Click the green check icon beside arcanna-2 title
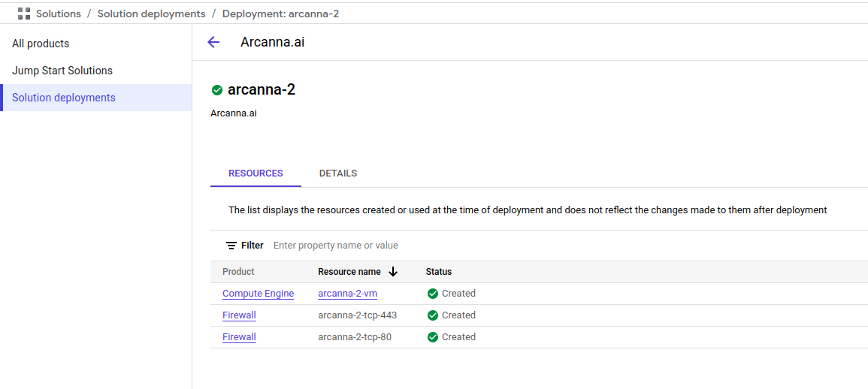Screen dimensions: 868x389 pos(217,90)
